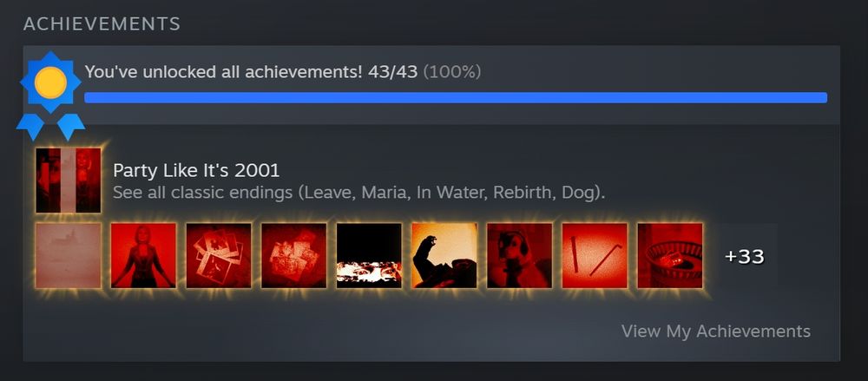The height and width of the screenshot is (381, 868).
Task: Select the faded foggy town achievement icon
Action: [x=69, y=255]
